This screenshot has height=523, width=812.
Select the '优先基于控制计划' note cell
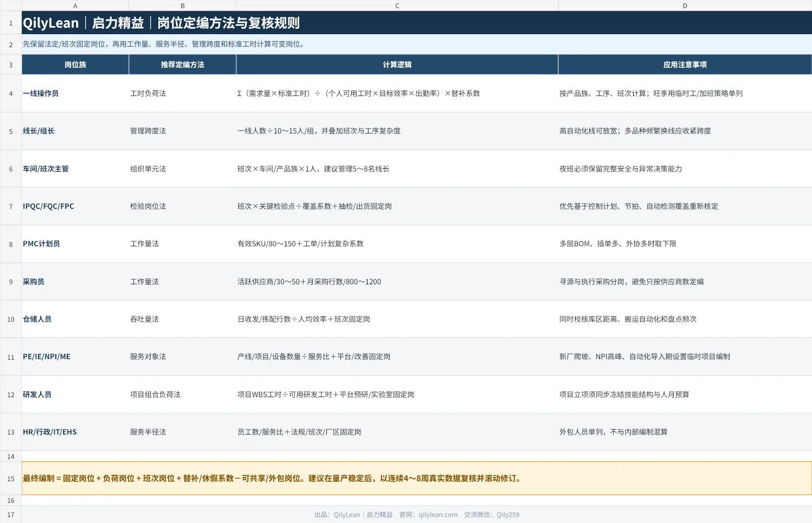[x=685, y=206]
